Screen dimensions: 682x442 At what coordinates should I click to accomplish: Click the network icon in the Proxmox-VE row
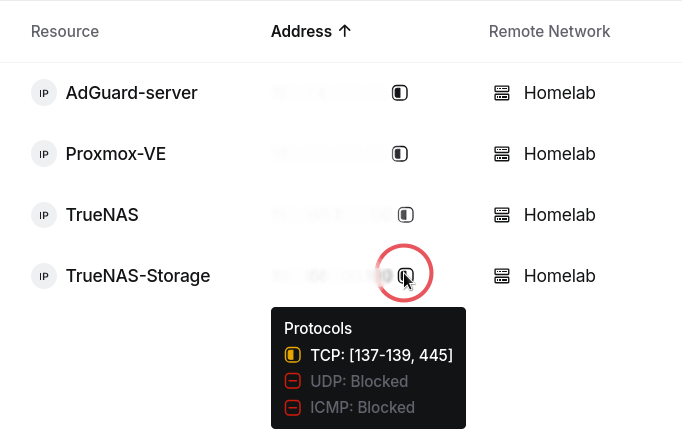point(501,154)
